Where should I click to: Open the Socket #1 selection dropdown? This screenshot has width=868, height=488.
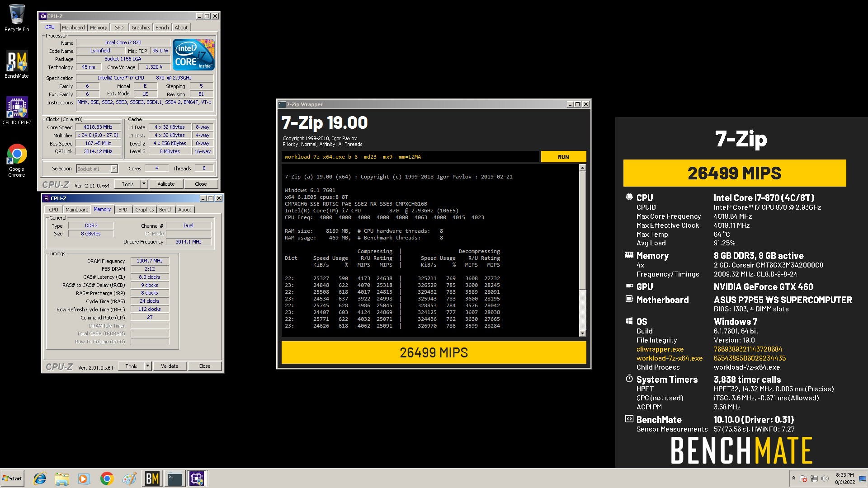(x=97, y=169)
